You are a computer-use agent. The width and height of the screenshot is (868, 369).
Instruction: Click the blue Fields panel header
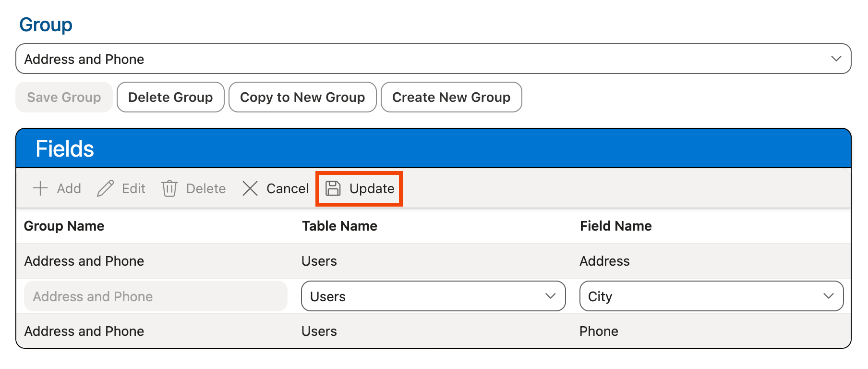433,148
